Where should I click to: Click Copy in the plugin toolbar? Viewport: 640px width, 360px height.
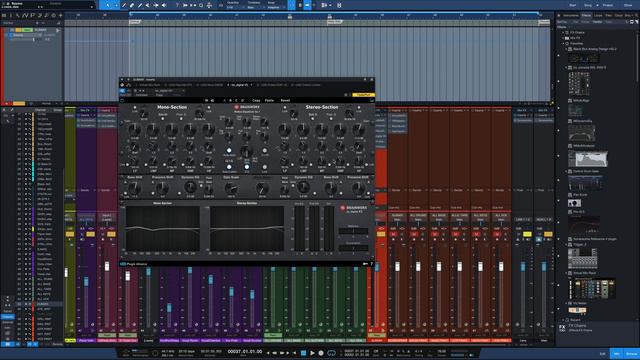pyautogui.click(x=256, y=100)
